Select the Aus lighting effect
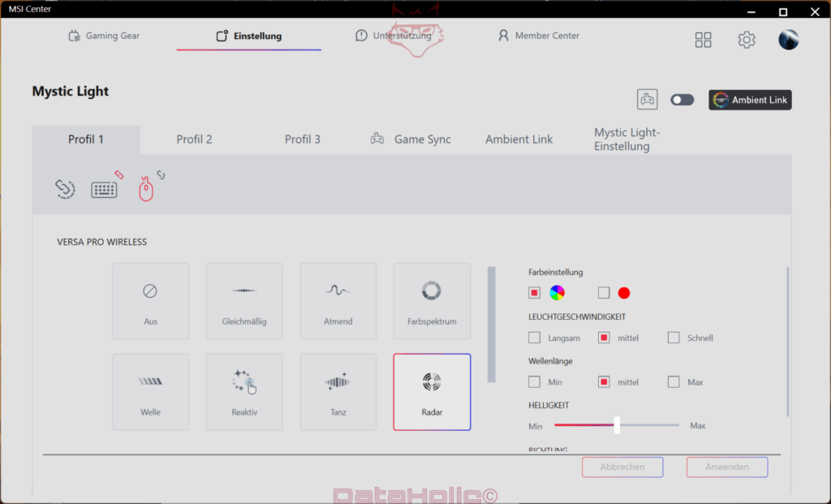831x504 pixels. pyautogui.click(x=150, y=301)
